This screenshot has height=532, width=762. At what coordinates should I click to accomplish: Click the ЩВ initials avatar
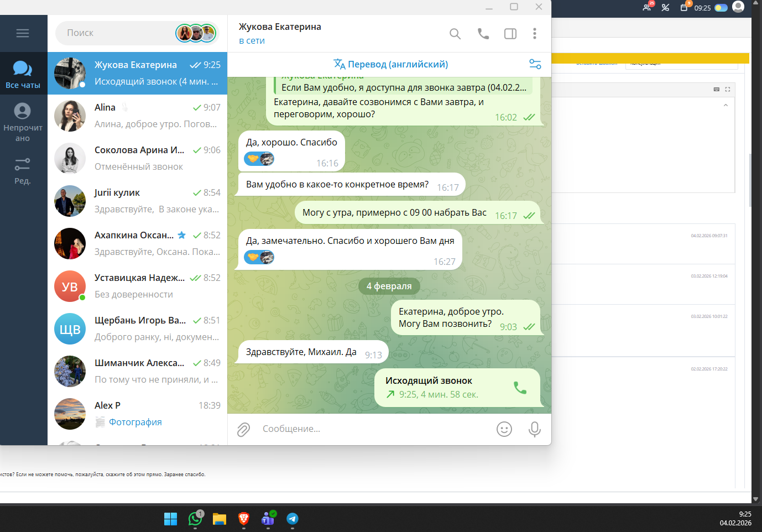pos(70,328)
